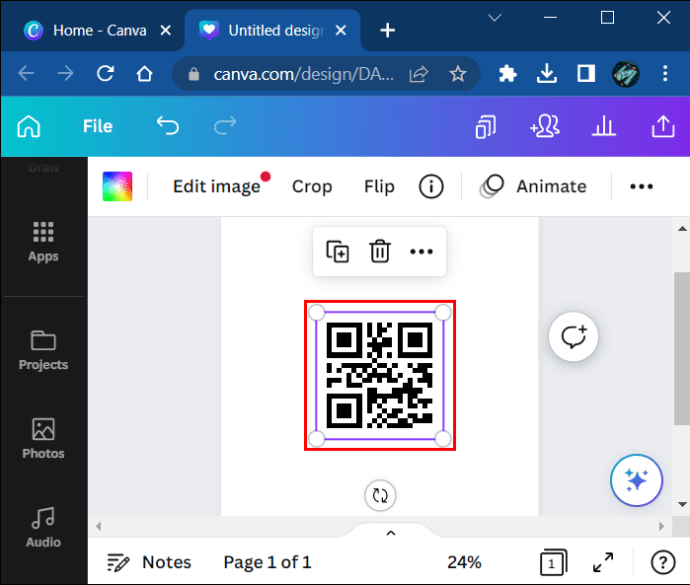Click the rotate handle below the QR code
Screen dimensions: 690x585
380,496
